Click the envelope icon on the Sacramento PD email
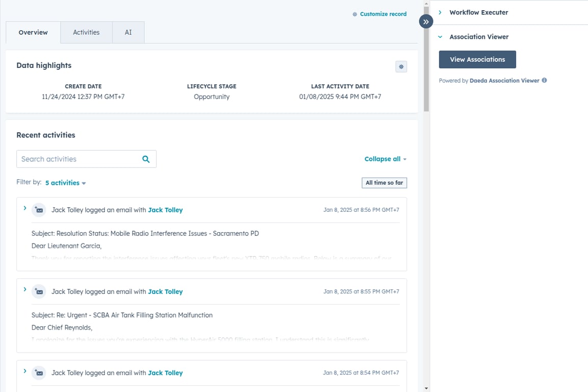 [38, 210]
